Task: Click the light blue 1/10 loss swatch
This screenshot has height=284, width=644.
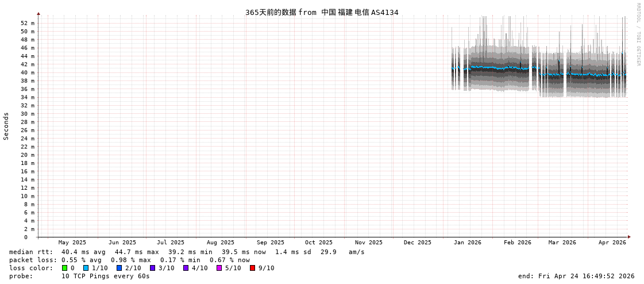Action: coord(86,268)
